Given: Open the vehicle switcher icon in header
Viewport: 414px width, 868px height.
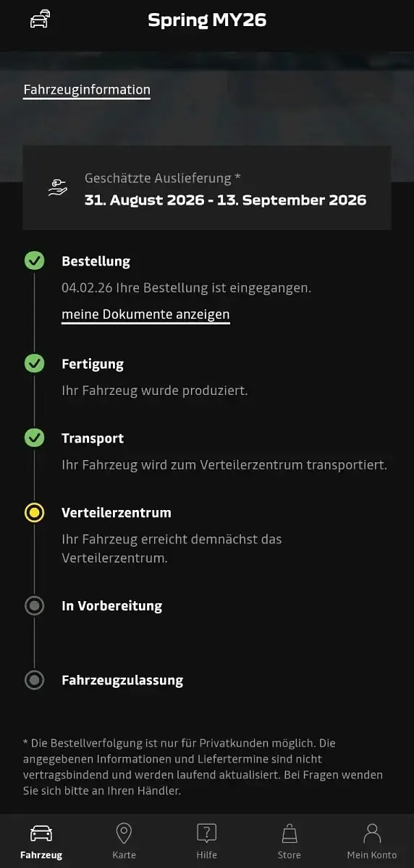Looking at the screenshot, I should point(40,19).
